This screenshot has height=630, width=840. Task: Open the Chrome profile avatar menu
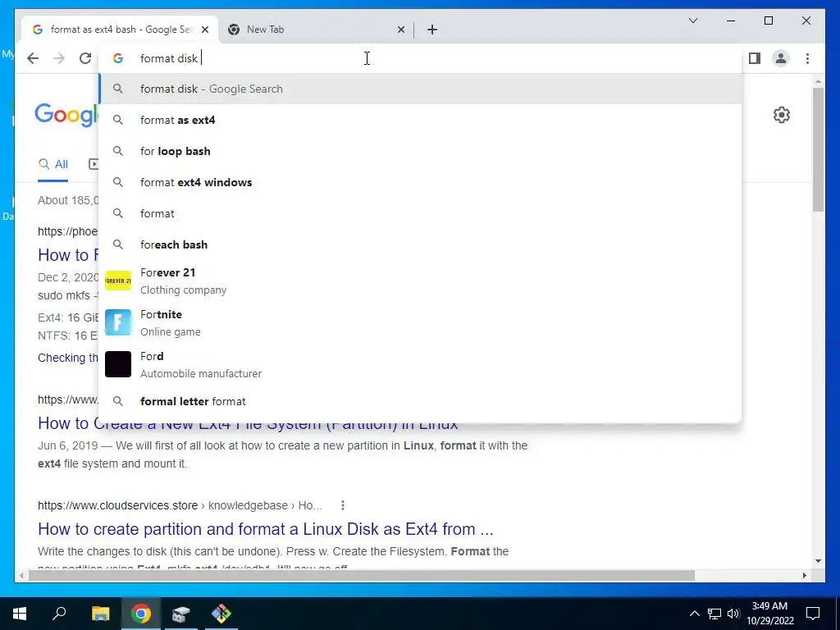tap(781, 58)
